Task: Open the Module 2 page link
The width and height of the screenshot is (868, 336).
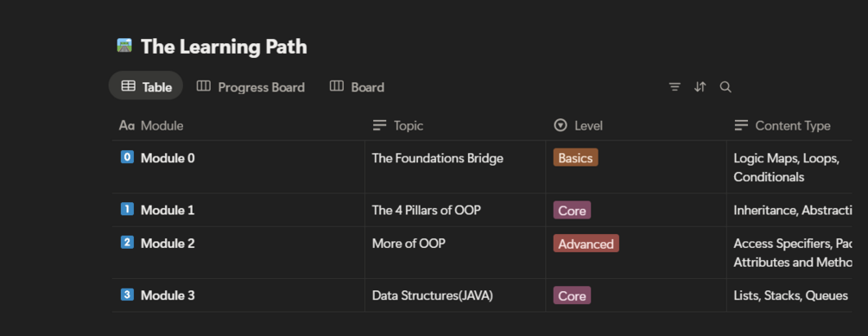Action: tap(168, 243)
